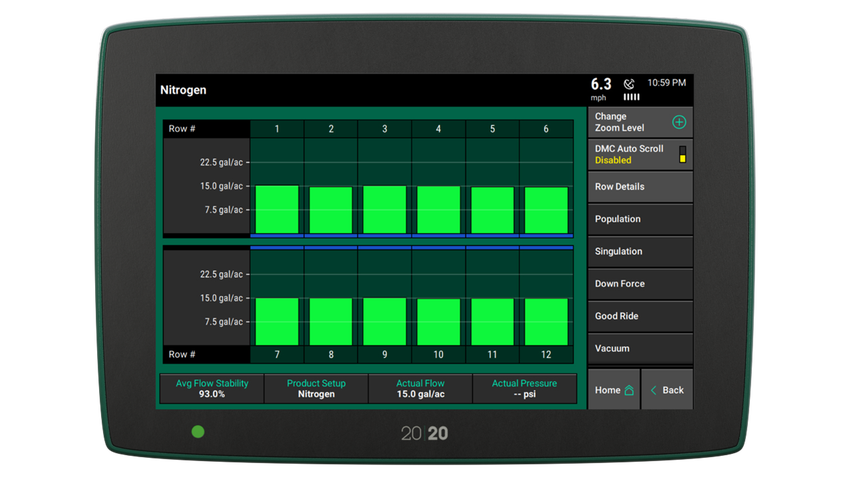Screen dimensions: 850x478
Task: Tap the Back chevron arrow icon
Action: [653, 390]
